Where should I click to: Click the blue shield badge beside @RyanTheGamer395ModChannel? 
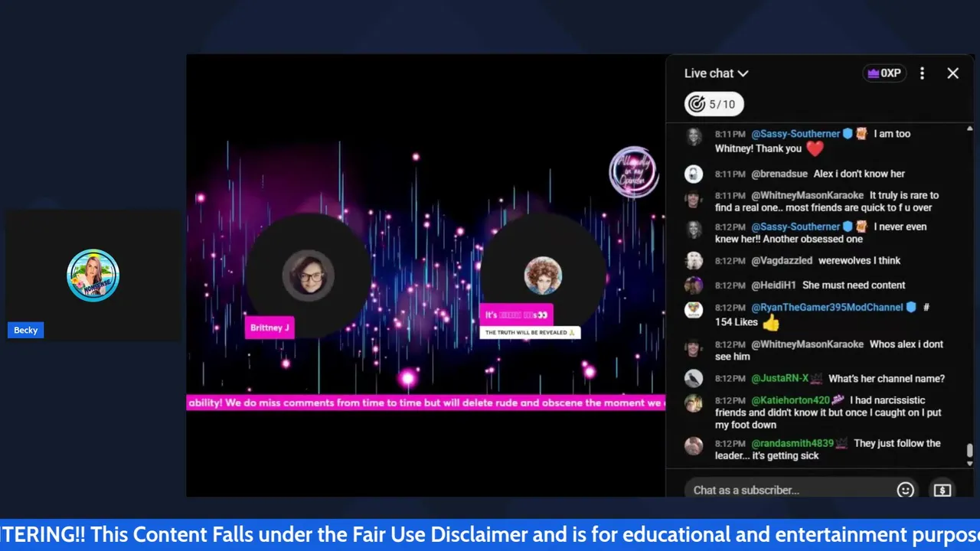(x=911, y=308)
